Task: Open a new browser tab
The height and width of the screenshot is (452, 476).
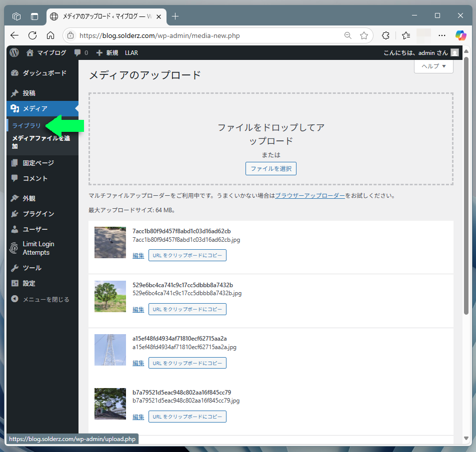Action: pos(175,16)
